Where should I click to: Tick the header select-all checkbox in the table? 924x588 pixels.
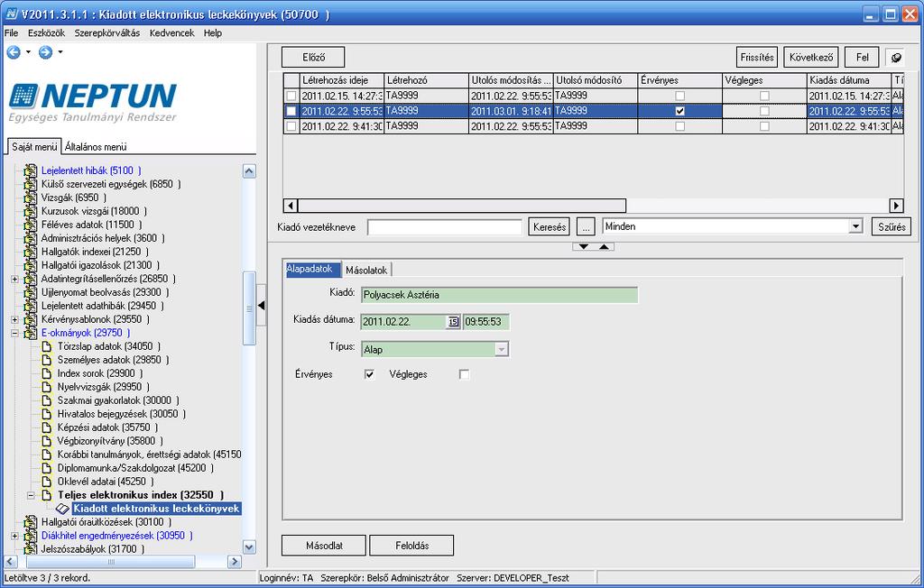pos(291,80)
